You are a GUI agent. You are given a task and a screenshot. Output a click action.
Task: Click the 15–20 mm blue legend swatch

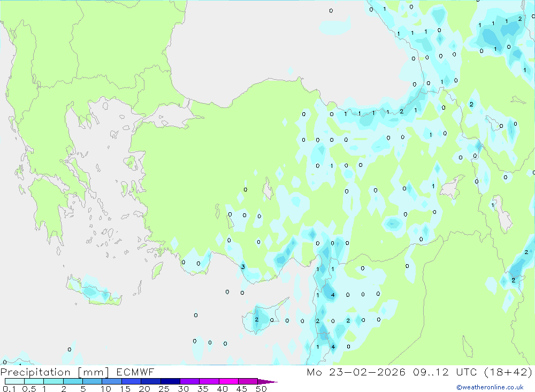[x=132, y=381]
